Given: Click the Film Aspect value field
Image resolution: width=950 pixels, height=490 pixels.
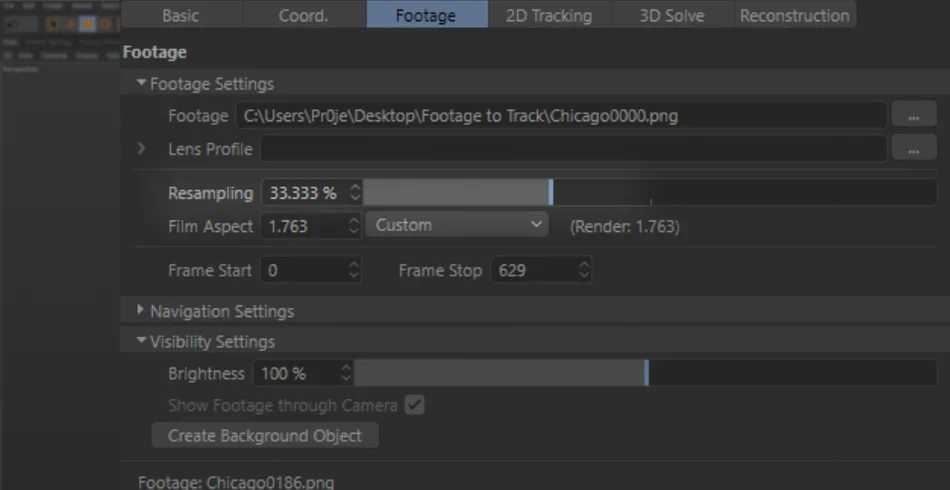Looking at the screenshot, I should (304, 226).
